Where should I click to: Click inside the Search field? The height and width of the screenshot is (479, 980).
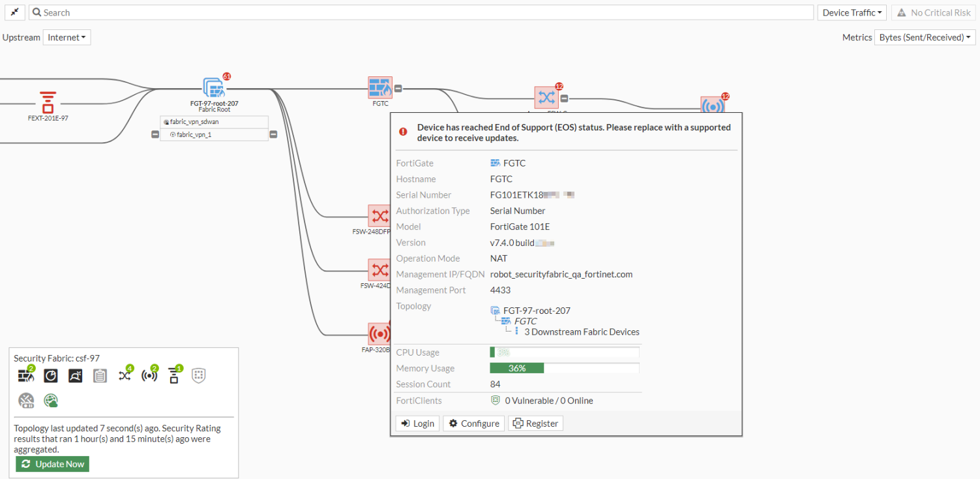(196, 12)
